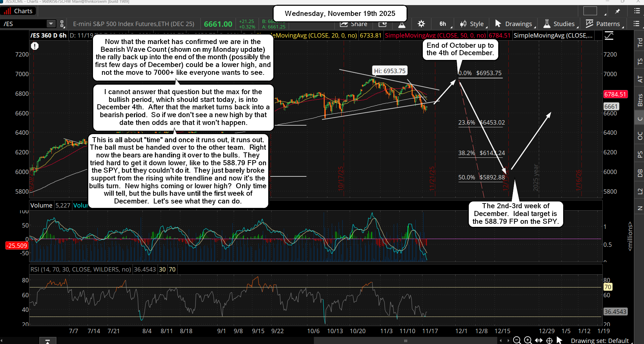
Task: Open the Style dropdown menu
Action: point(473,24)
